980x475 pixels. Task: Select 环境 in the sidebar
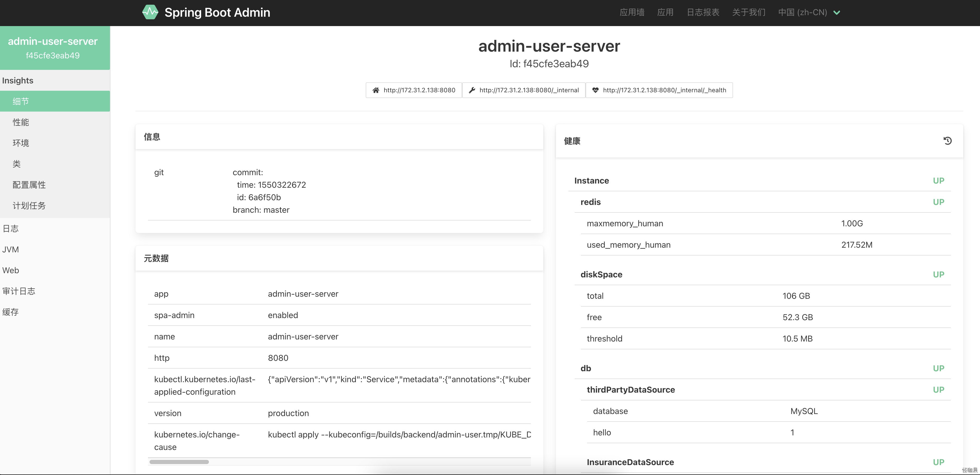[x=55, y=143]
